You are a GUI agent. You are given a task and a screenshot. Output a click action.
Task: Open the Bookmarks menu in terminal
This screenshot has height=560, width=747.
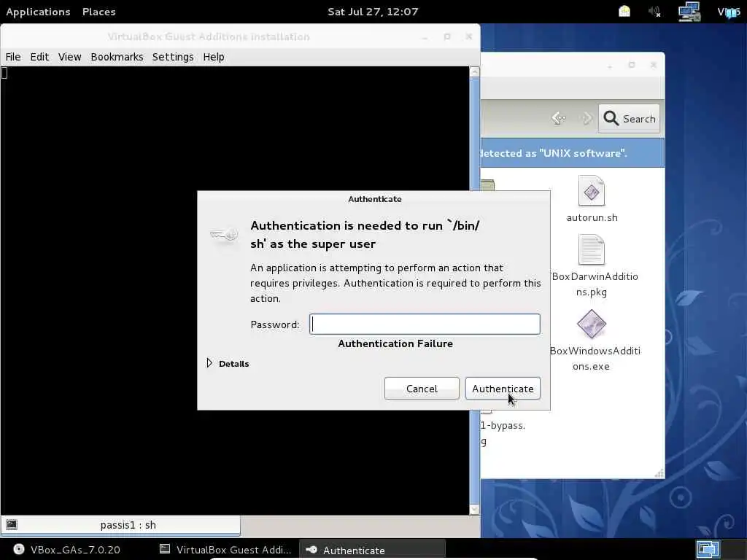click(117, 57)
